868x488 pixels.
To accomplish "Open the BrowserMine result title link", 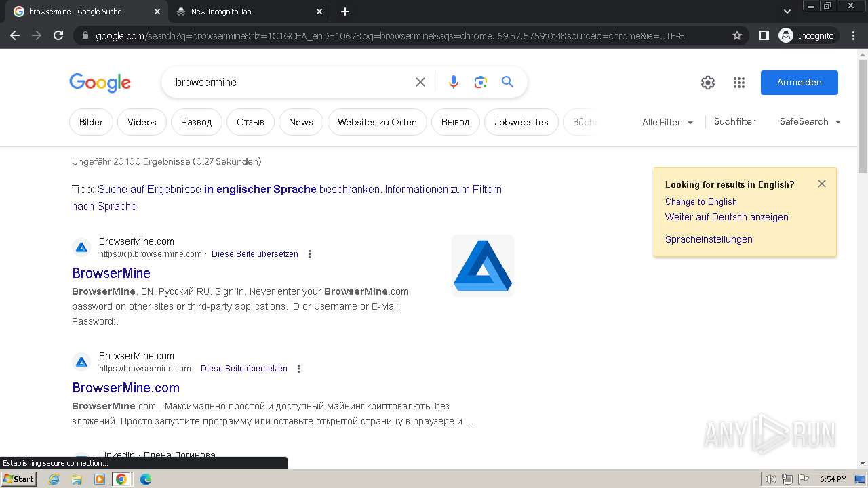I will click(x=111, y=273).
